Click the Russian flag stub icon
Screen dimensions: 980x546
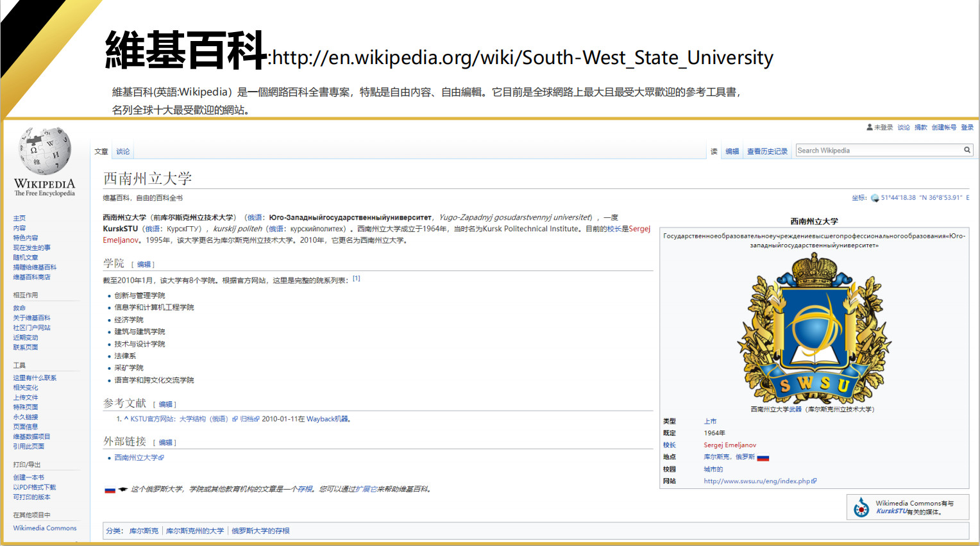[110, 490]
